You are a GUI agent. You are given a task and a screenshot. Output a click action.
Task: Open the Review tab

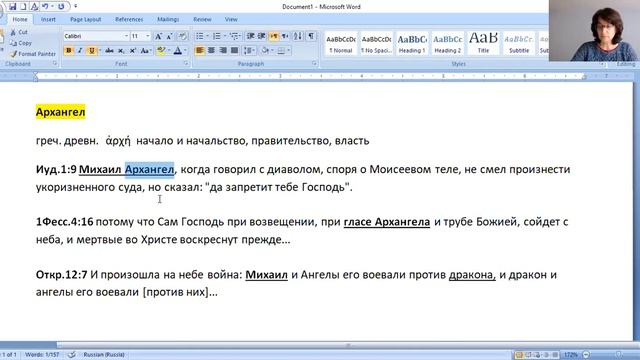202,19
